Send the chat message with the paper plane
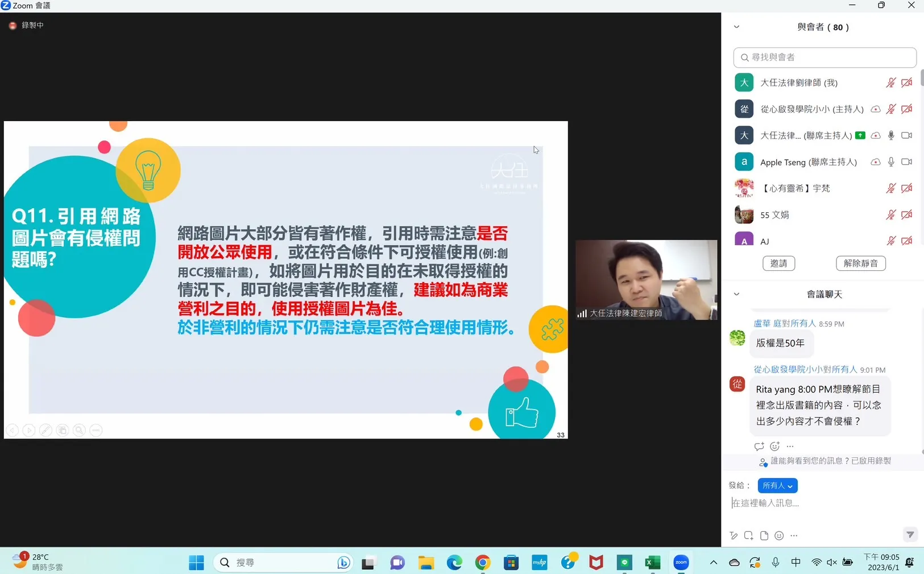Screen dimensions: 924x574 [910, 535]
